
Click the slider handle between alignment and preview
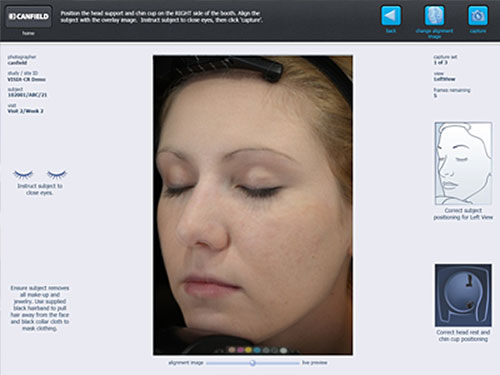pyautogui.click(x=253, y=363)
